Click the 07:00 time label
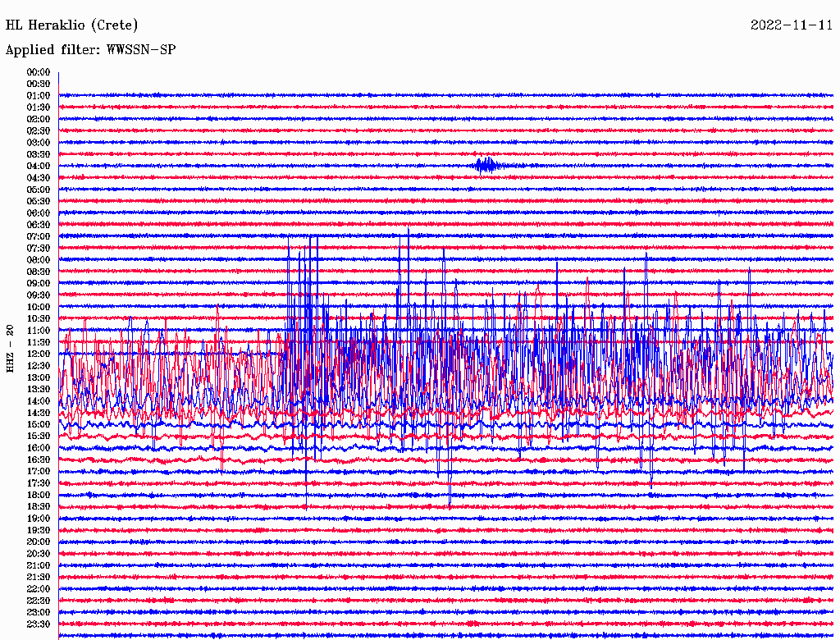840x640 pixels. coord(39,236)
